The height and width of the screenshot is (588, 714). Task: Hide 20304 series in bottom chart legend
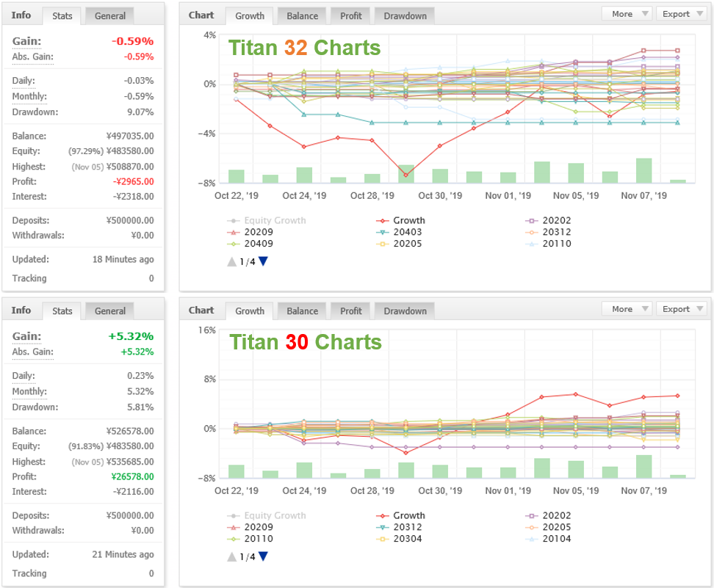click(x=399, y=539)
